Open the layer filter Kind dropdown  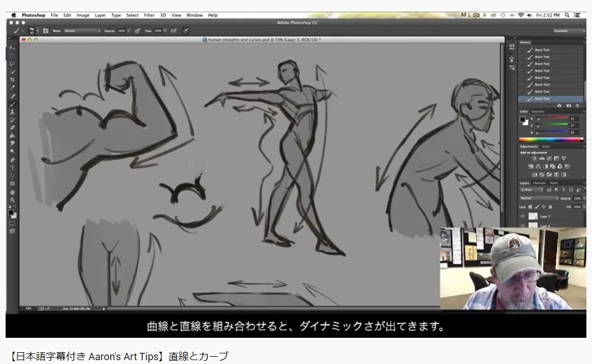click(x=532, y=190)
